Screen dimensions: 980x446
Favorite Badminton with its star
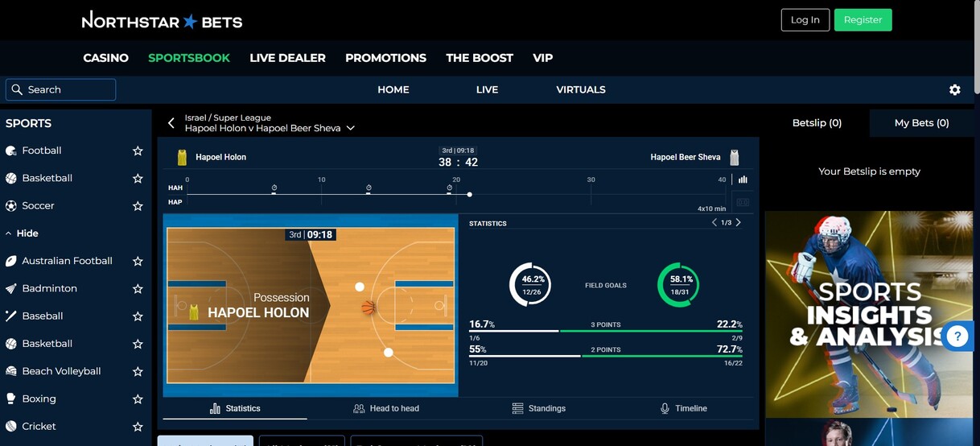tap(138, 288)
